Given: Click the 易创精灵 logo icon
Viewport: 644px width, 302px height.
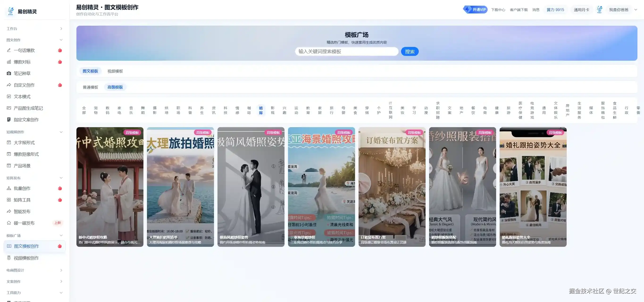Looking at the screenshot, I should click(11, 11).
